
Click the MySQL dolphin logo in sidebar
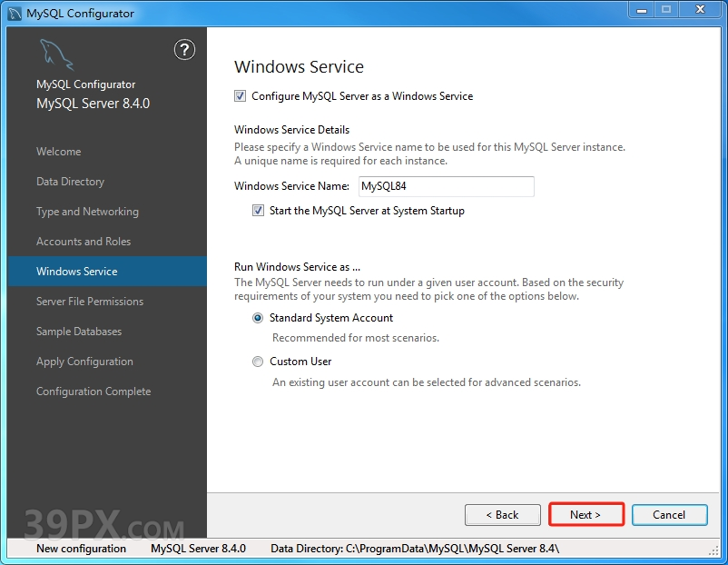[55, 56]
